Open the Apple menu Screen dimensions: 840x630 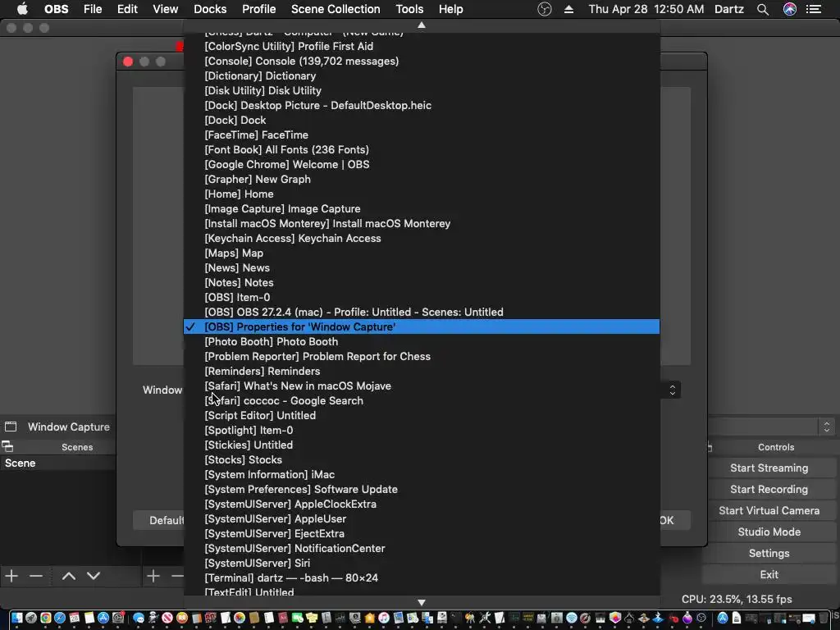(22, 9)
